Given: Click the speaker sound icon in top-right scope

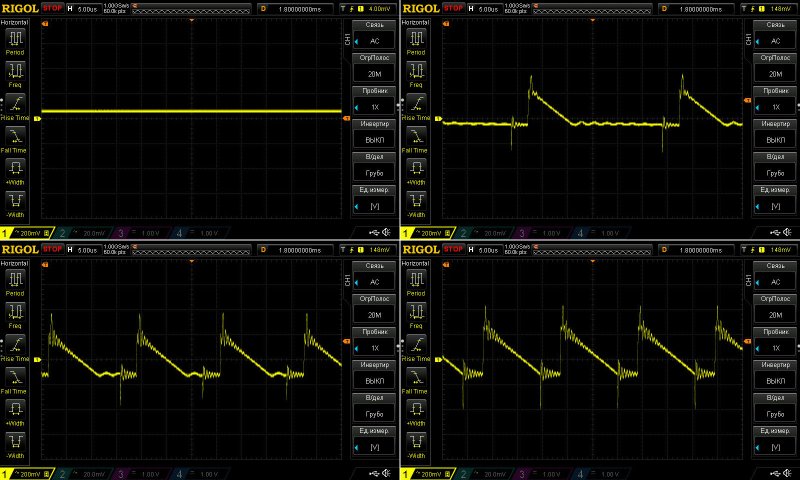Looking at the screenshot, I should coord(788,233).
